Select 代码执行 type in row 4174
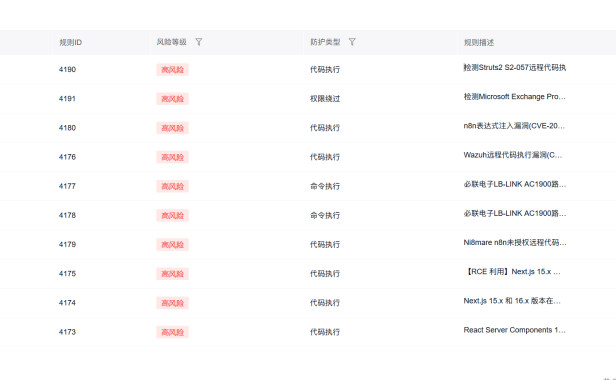 [325, 303]
